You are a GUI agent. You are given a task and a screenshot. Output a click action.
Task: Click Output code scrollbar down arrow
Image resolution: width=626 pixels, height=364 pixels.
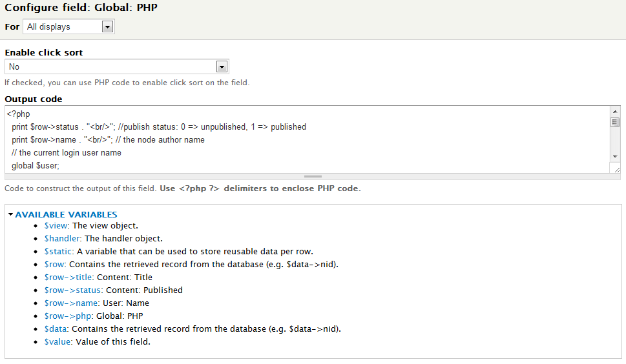click(x=614, y=156)
